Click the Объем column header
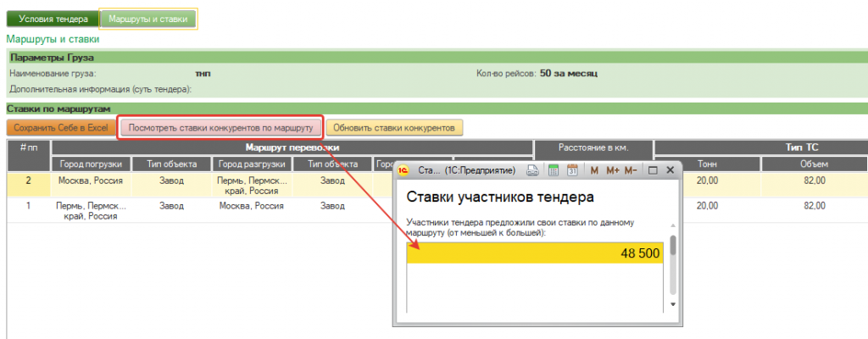Image resolution: width=868 pixels, height=339 pixels. (x=814, y=164)
